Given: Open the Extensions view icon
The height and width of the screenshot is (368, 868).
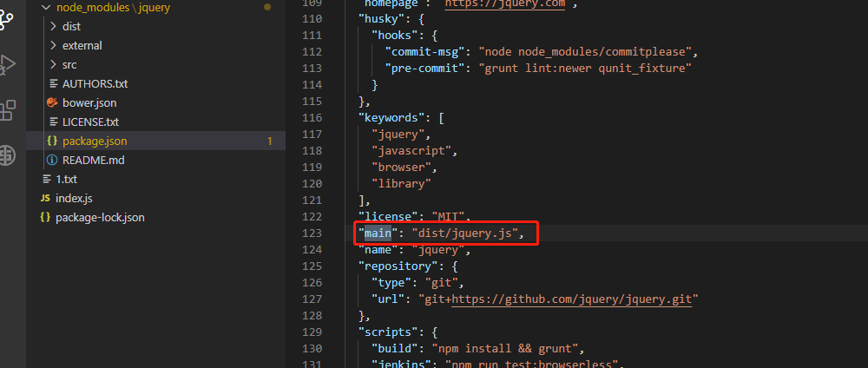Looking at the screenshot, I should (7, 110).
